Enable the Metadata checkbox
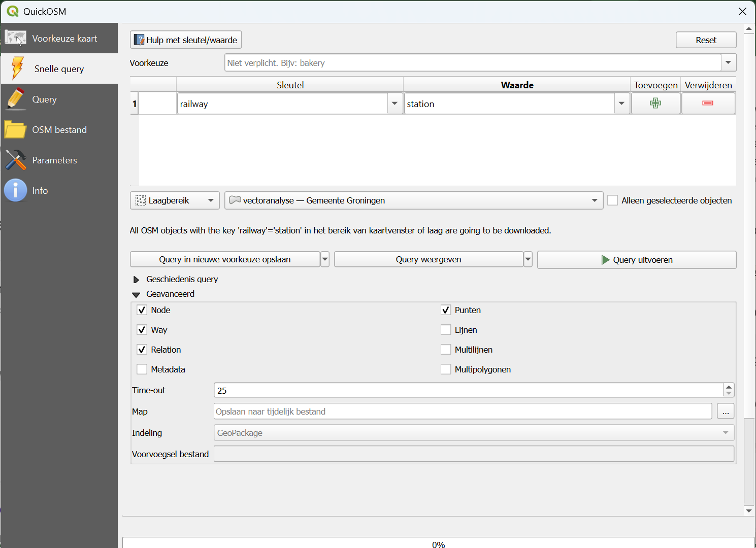Image resolution: width=756 pixels, height=548 pixels. (x=142, y=369)
